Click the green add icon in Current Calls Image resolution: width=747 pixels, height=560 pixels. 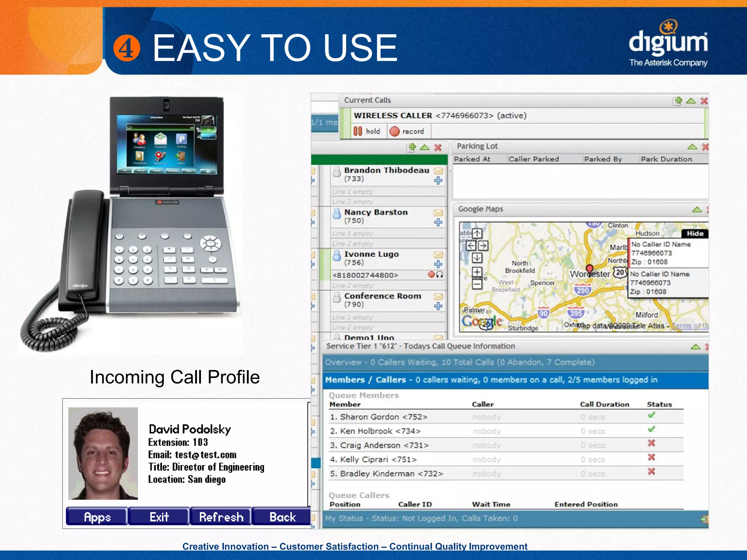[678, 101]
